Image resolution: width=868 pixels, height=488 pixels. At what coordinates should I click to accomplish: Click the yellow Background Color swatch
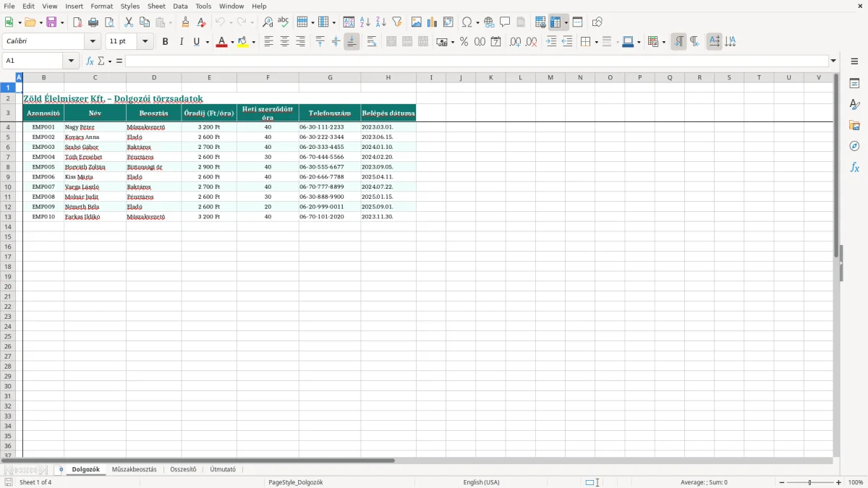[243, 42]
